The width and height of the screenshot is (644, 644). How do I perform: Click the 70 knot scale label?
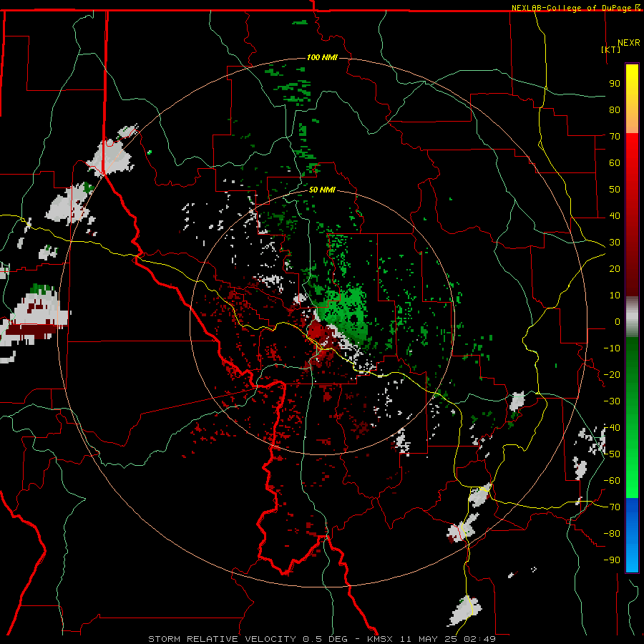pos(615,137)
